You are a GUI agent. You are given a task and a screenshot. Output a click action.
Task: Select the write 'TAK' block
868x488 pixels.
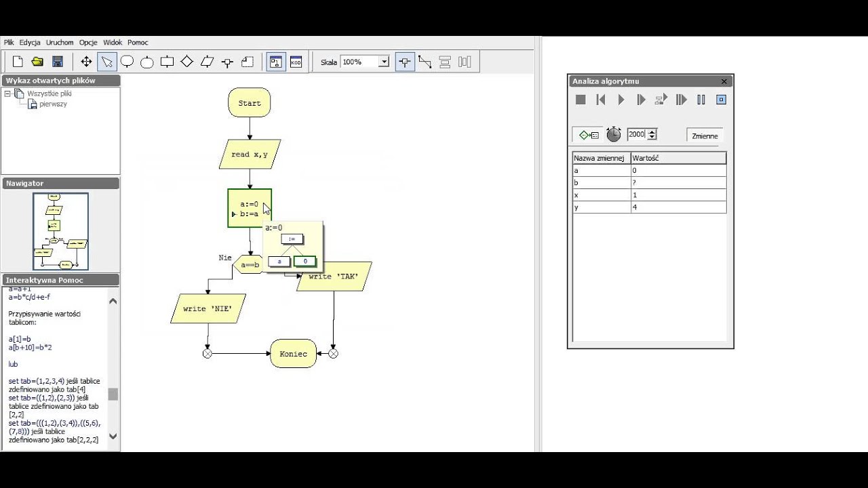(334, 277)
